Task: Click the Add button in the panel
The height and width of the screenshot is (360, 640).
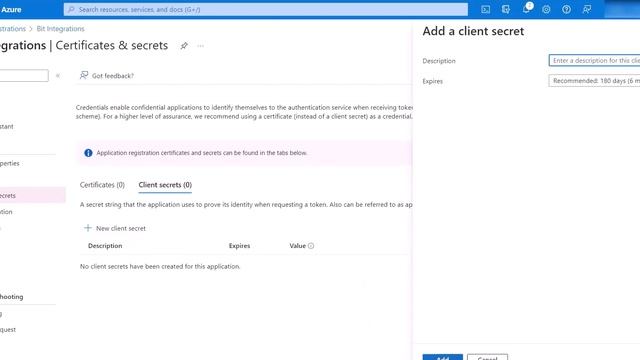Action: pos(442,357)
